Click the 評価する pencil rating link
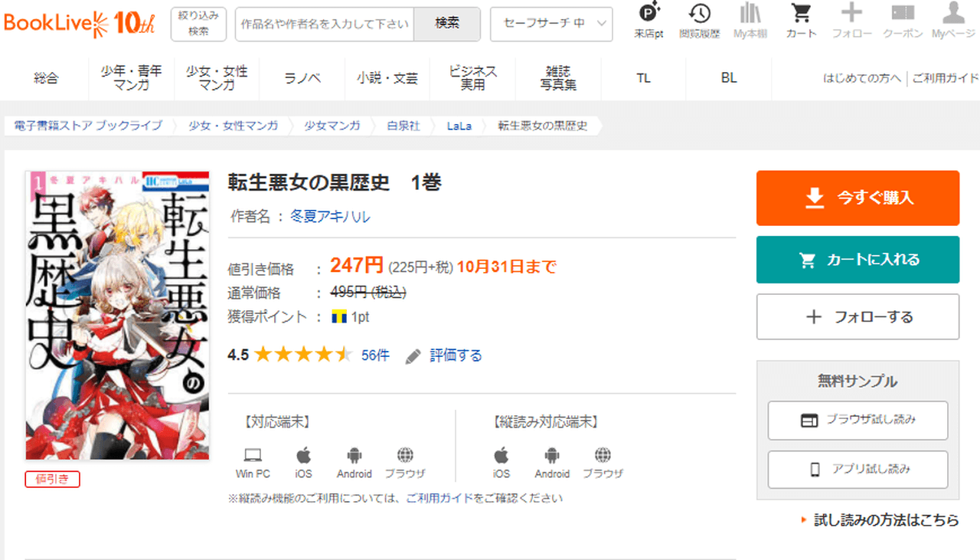The image size is (980, 560). click(x=445, y=355)
